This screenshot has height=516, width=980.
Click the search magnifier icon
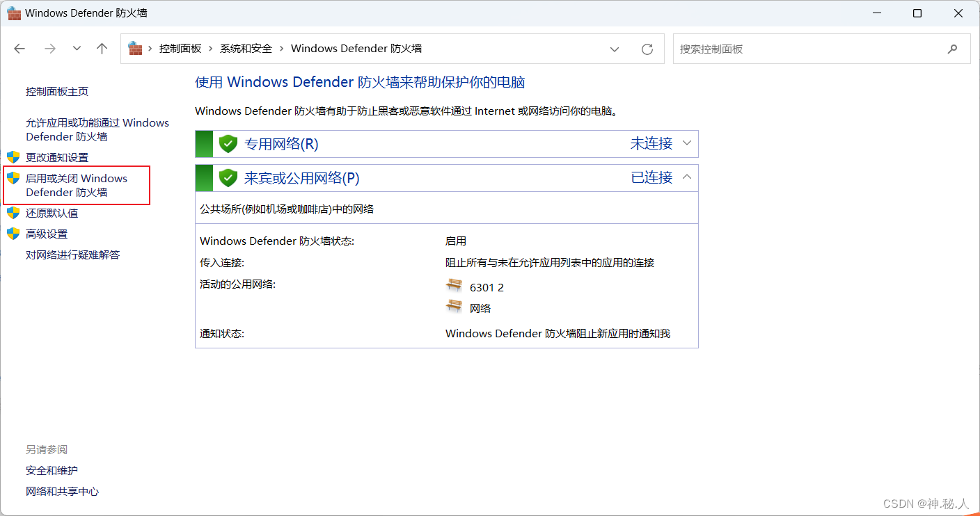(x=953, y=49)
